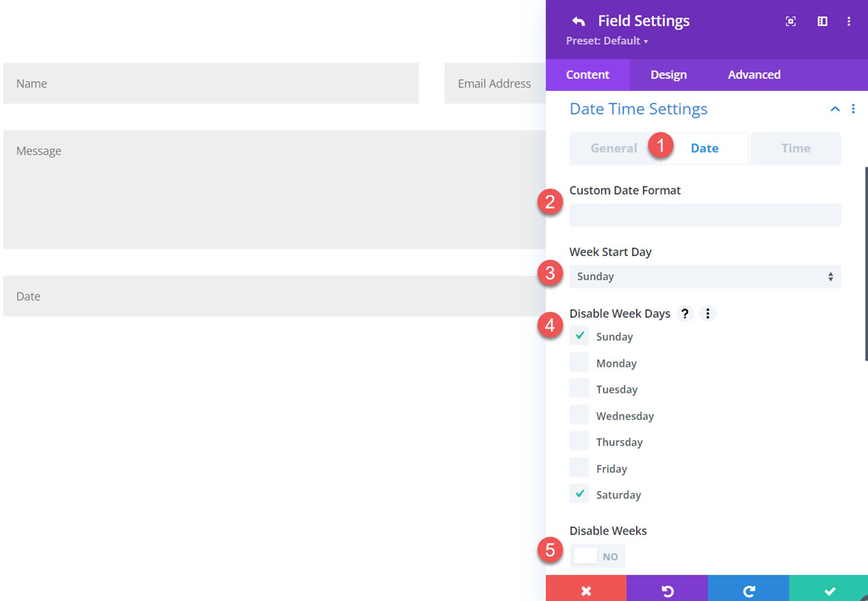Image resolution: width=868 pixels, height=601 pixels.
Task: Click the back arrow in Field Settings header
Action: 578,20
